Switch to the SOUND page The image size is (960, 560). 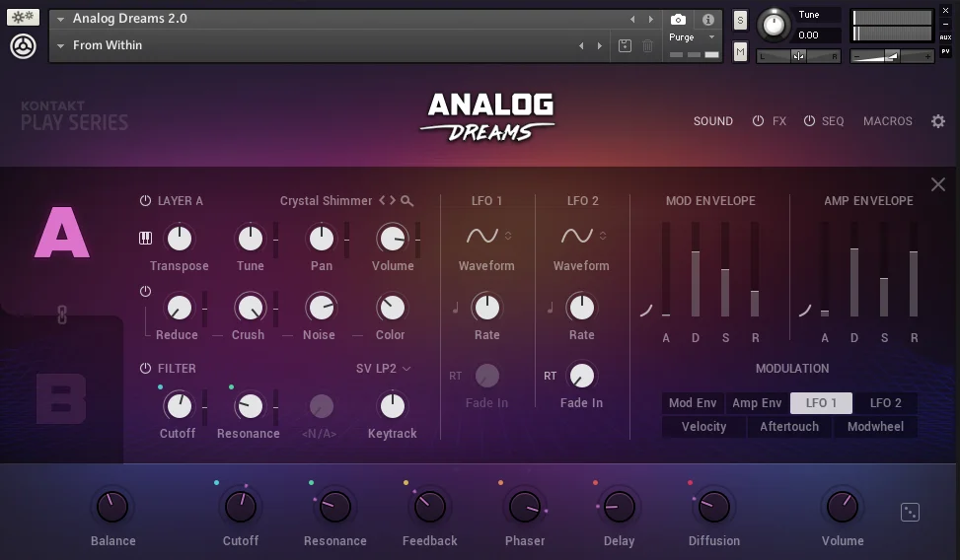pyautogui.click(x=713, y=121)
